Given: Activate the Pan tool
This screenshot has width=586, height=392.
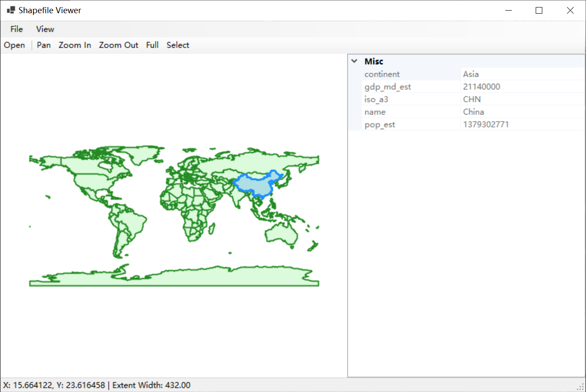Looking at the screenshot, I should (x=44, y=45).
